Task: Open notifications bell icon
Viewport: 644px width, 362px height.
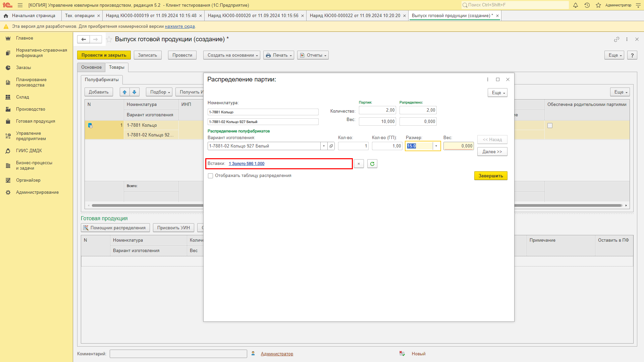Action: 576,5
